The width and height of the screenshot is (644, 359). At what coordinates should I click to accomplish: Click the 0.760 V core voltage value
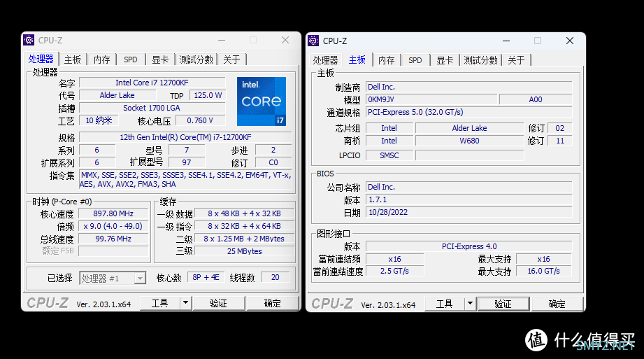[201, 120]
